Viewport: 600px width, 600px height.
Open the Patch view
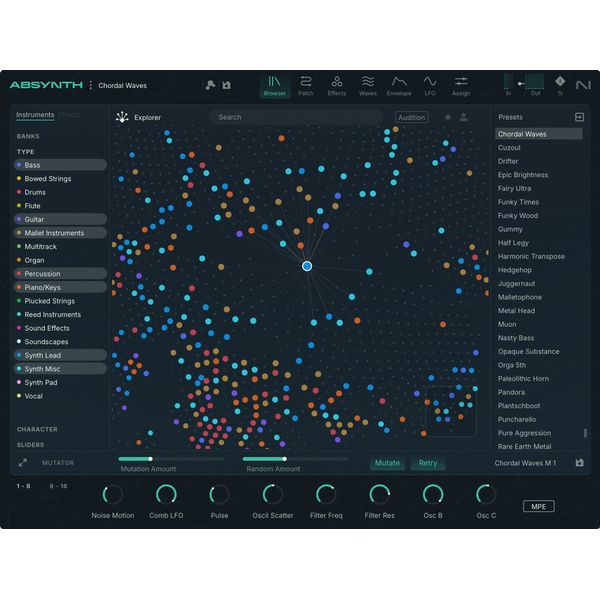tap(305, 86)
